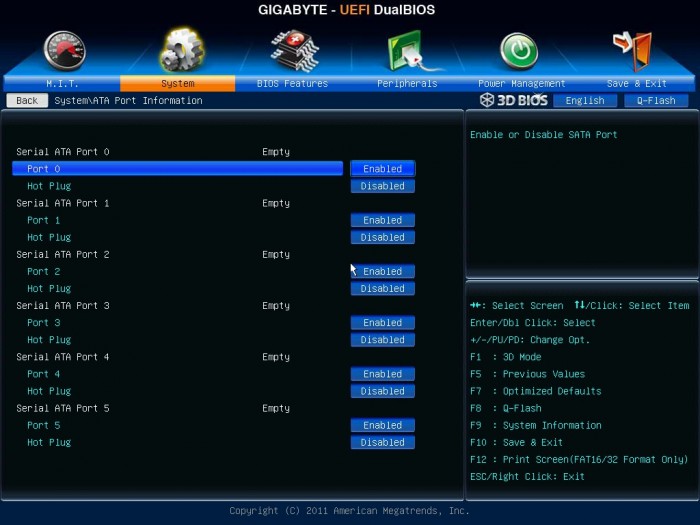Select Hot Plug label under Port 5
Image resolution: width=700 pixels, height=525 pixels.
point(49,443)
